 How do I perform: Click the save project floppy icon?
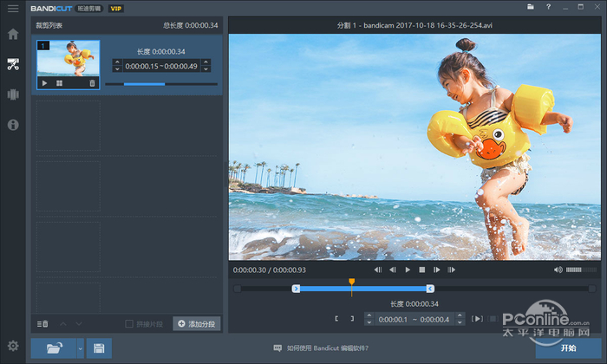point(99,348)
